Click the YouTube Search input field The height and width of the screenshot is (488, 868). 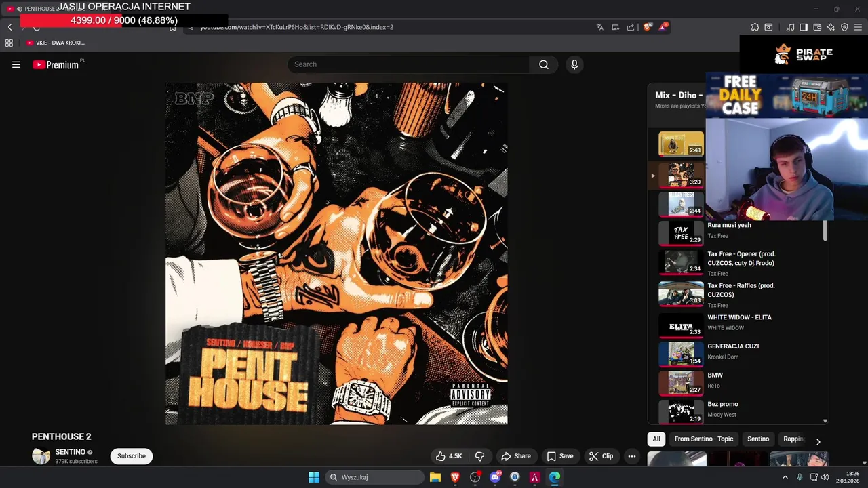click(x=408, y=64)
